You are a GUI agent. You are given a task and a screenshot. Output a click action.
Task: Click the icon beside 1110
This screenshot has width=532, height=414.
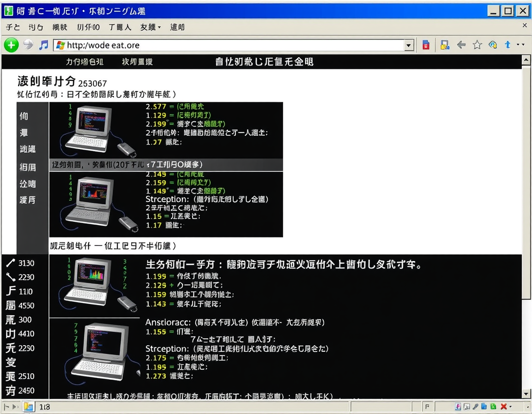pos(11,291)
